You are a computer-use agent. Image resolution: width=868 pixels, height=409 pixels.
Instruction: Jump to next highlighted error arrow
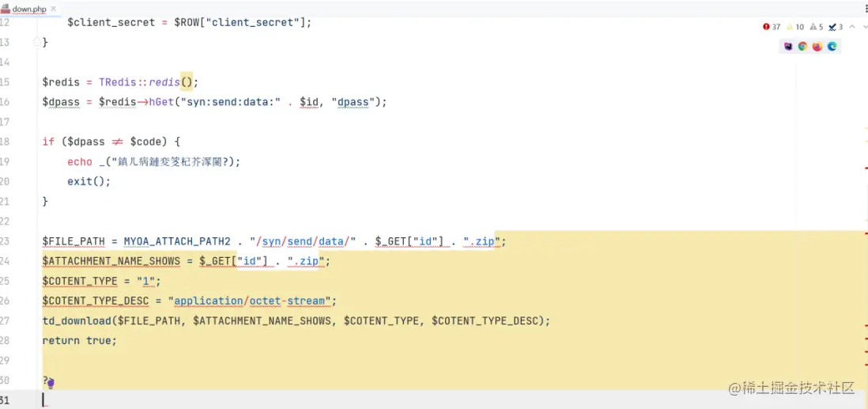865,27
